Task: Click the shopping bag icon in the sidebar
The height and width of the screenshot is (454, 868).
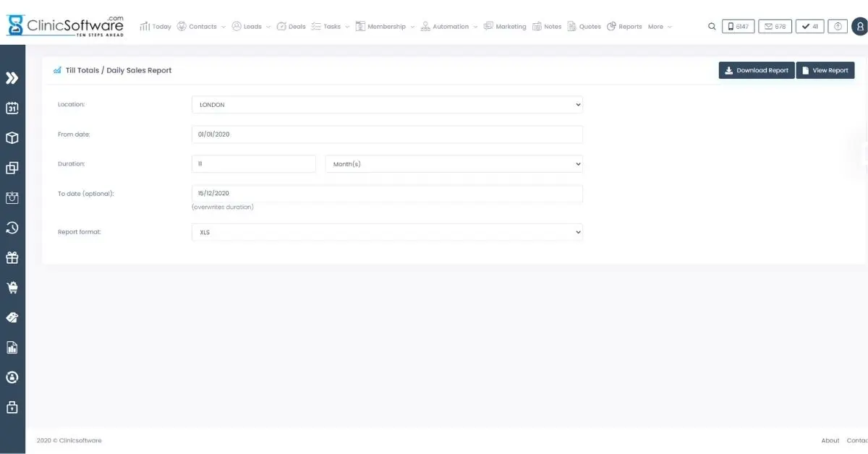Action: [12, 197]
